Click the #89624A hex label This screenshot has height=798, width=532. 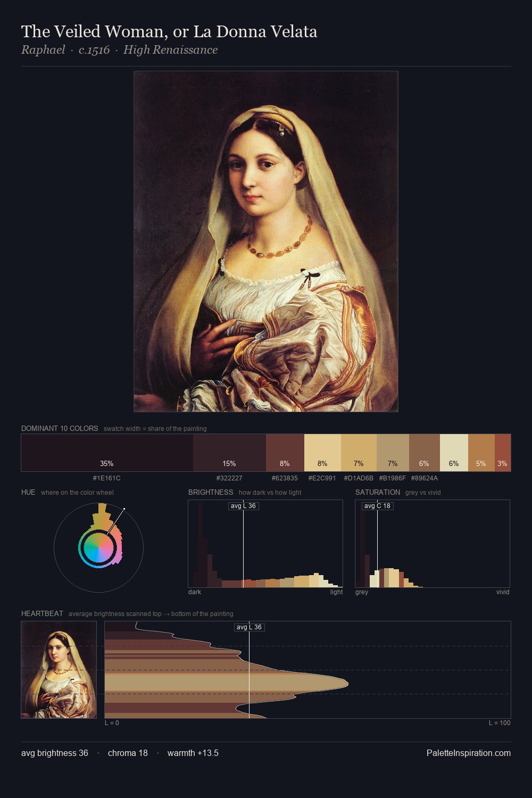(425, 478)
